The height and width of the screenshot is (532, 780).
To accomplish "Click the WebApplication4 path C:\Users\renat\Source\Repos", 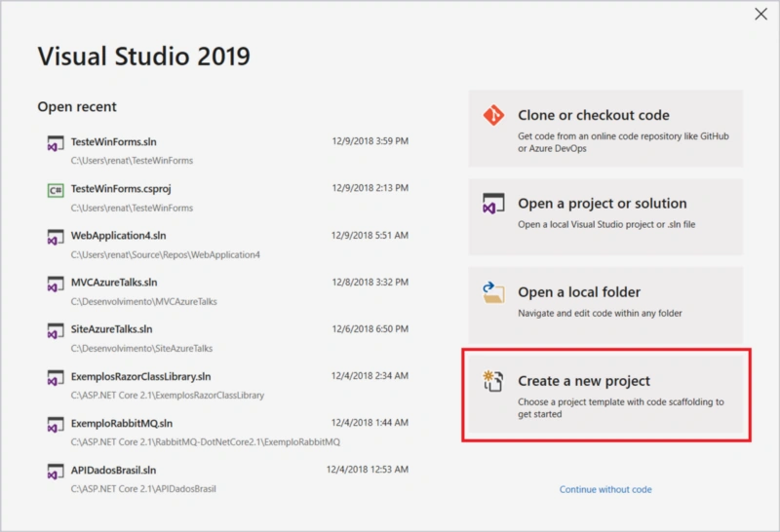I will [x=165, y=254].
